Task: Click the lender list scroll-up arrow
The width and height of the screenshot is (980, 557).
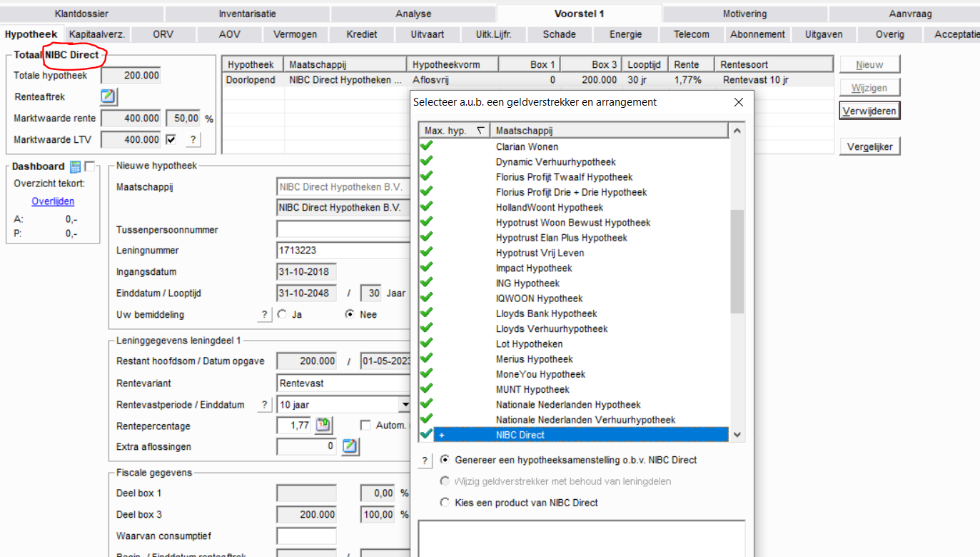Action: pos(737,131)
